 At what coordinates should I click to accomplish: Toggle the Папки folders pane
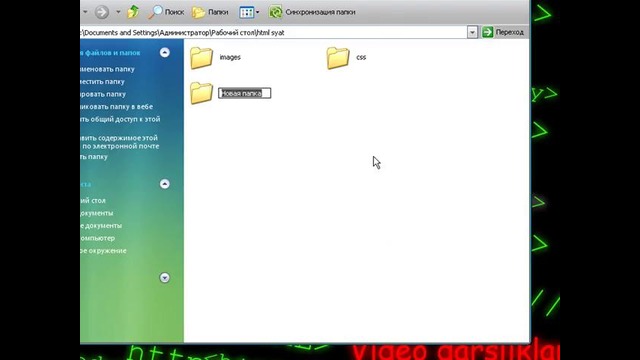coord(210,12)
